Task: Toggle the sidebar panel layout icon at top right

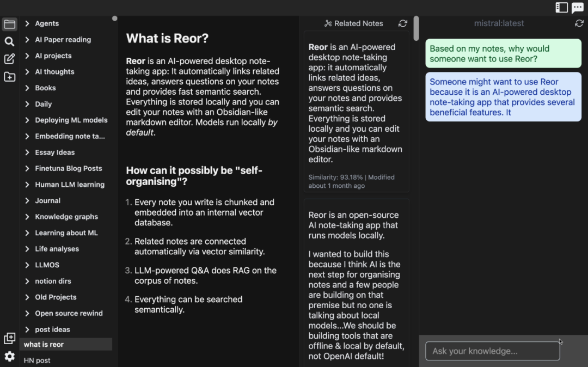Action: click(x=561, y=8)
